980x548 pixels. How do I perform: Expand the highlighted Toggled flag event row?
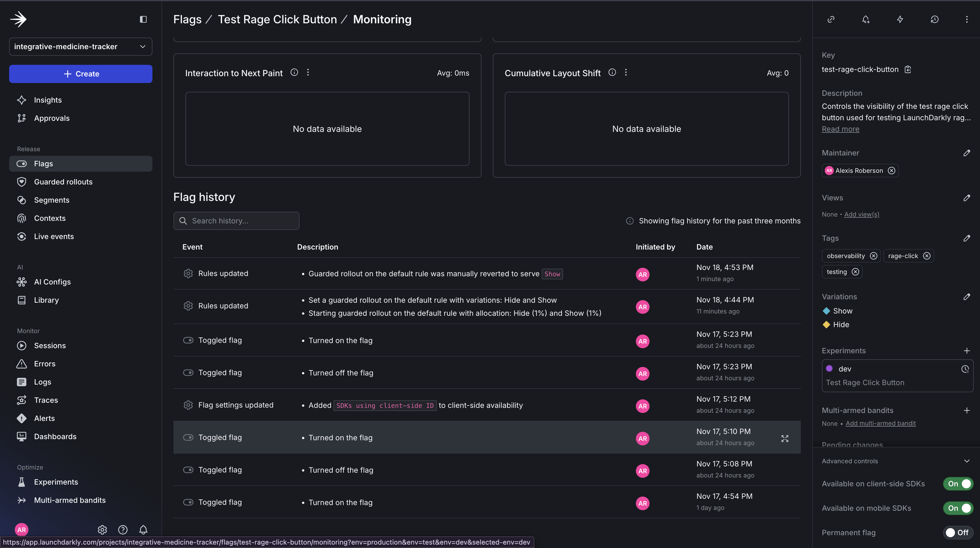[x=784, y=438]
